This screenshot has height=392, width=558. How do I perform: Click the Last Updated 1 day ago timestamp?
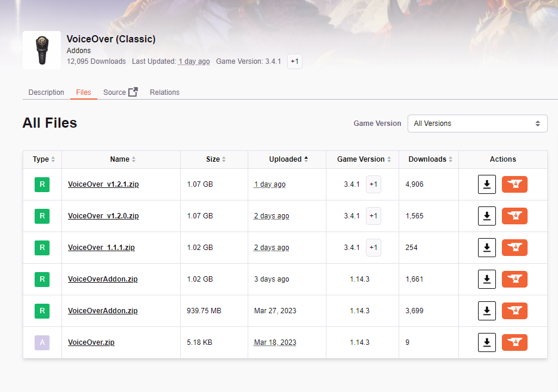point(194,61)
